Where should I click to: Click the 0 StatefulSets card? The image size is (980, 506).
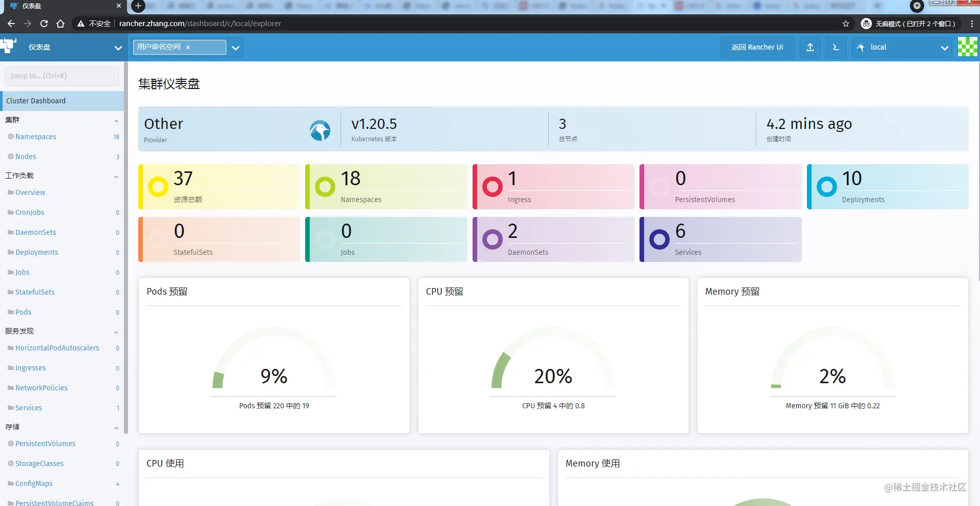click(x=219, y=239)
